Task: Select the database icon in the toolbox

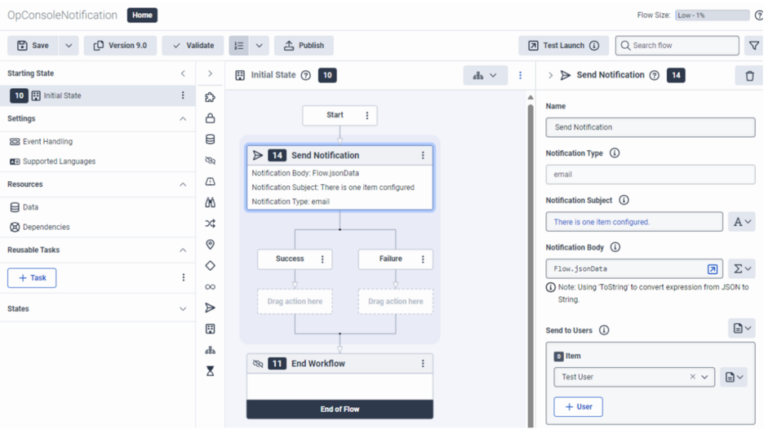Action: click(210, 139)
